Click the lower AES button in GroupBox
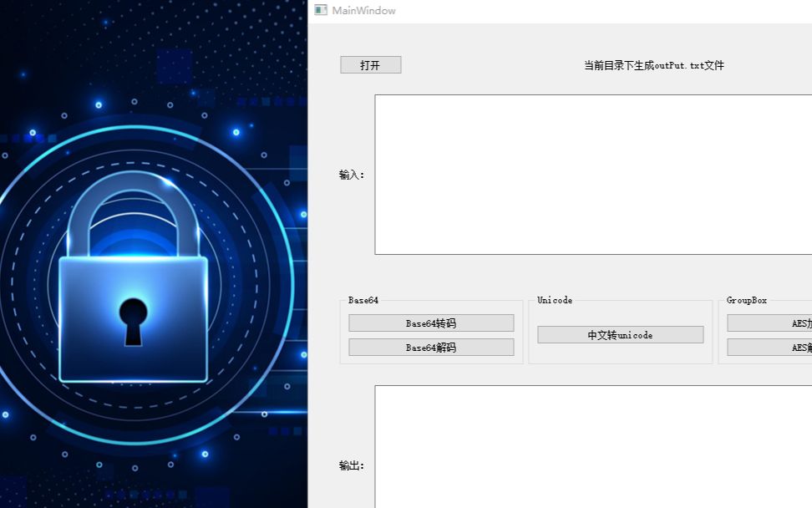Viewport: 812px width, 508px height. click(769, 348)
